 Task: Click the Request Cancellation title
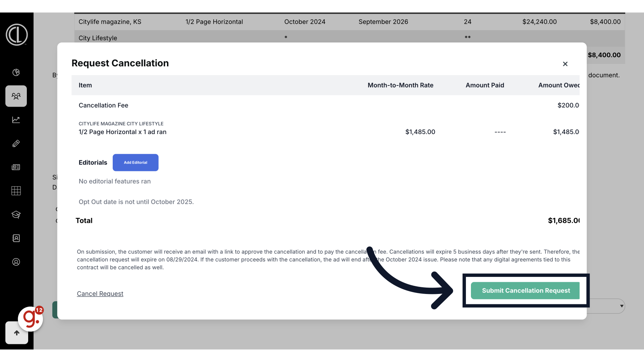point(120,63)
